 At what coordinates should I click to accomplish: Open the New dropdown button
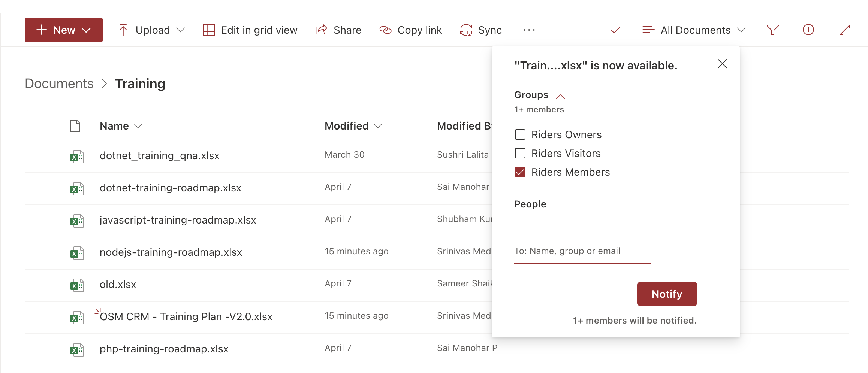coord(64,30)
